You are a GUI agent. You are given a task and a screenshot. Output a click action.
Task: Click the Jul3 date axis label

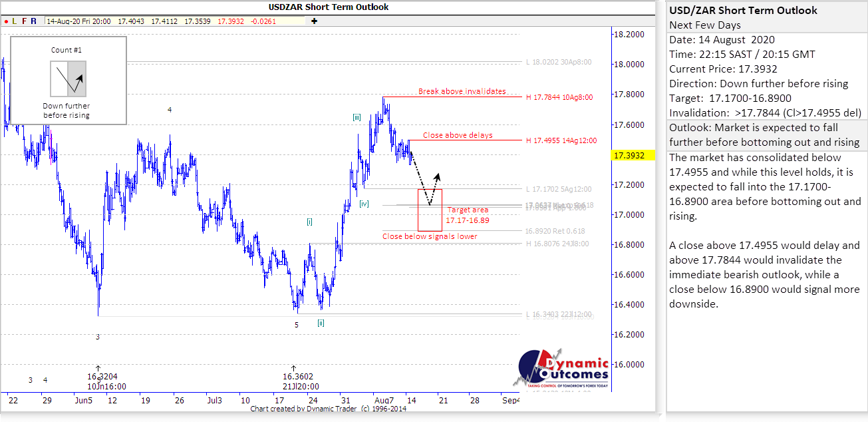coord(214,401)
